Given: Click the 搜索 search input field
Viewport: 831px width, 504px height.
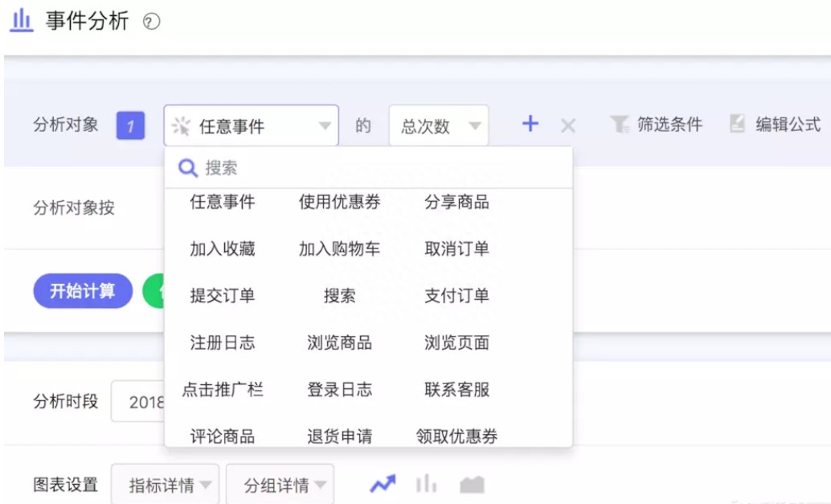Looking at the screenshot, I should coord(369,168).
